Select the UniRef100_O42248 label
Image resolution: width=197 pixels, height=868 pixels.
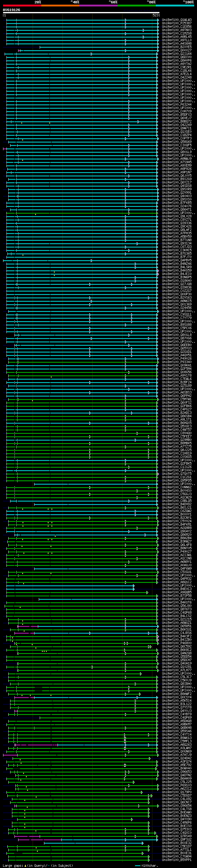click(177, 77)
